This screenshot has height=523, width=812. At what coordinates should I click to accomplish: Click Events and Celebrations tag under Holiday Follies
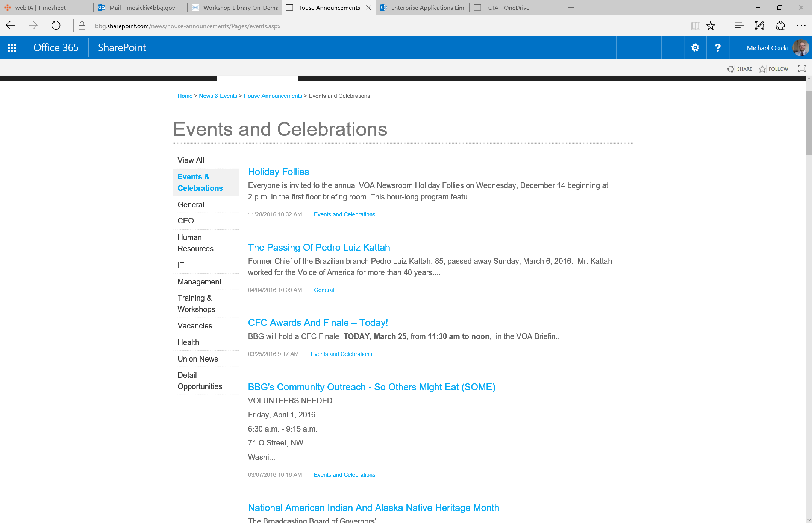[x=344, y=214]
